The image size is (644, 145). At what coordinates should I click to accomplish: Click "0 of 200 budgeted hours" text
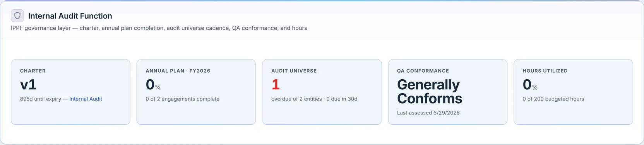click(x=553, y=99)
